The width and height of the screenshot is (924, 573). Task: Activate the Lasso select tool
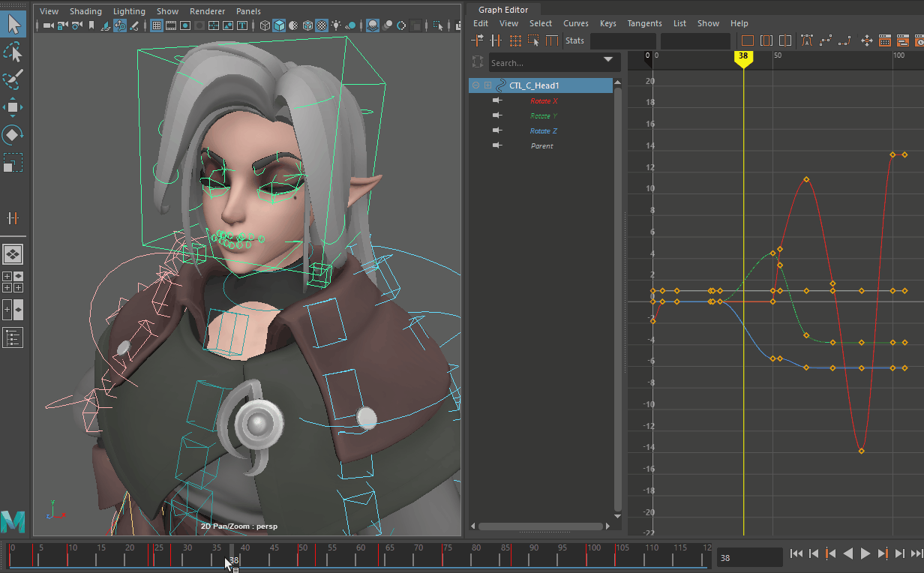point(13,52)
